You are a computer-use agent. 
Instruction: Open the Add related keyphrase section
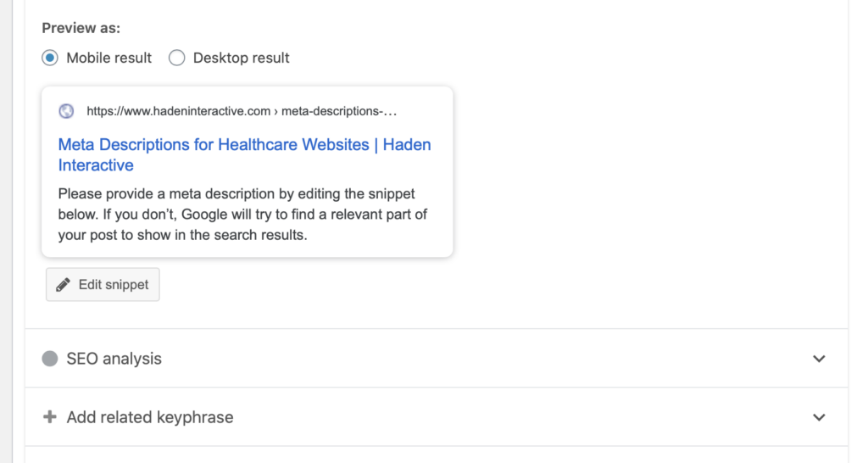point(437,417)
